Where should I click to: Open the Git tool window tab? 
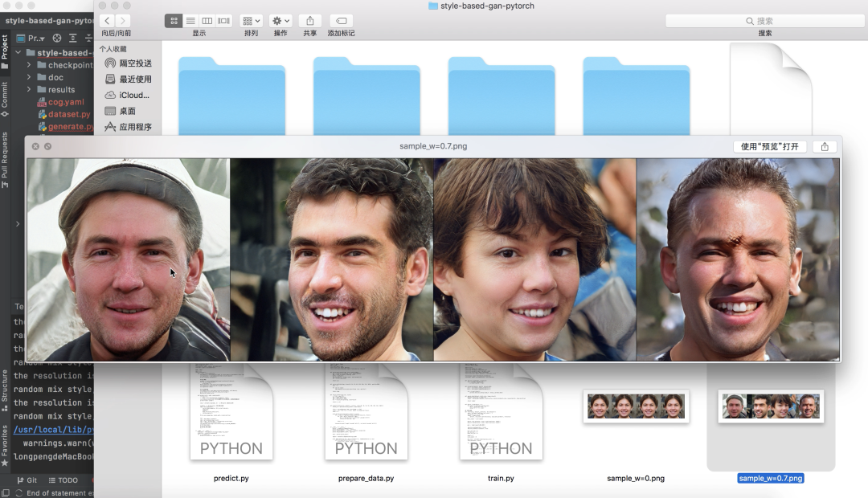pos(27,480)
